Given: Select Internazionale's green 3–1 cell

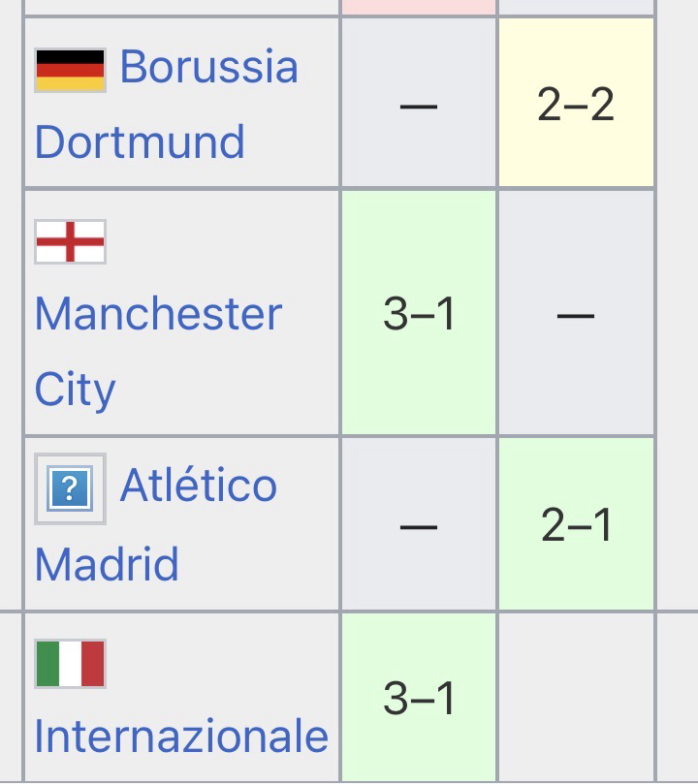Looking at the screenshot, I should coord(418,698).
